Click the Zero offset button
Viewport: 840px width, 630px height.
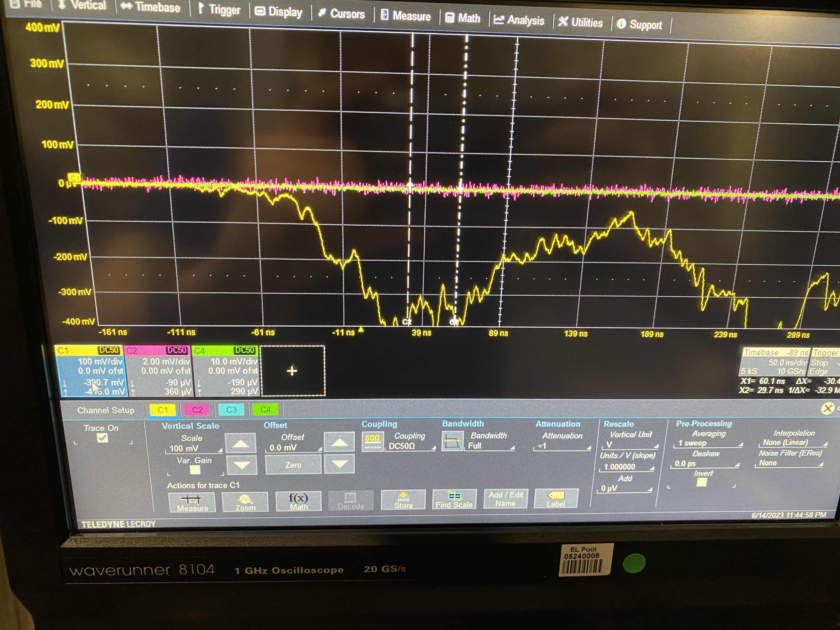coord(293,465)
